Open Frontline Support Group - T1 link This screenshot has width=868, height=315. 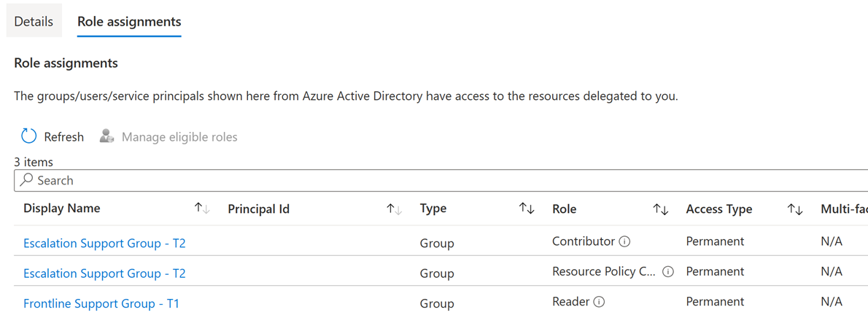(101, 303)
